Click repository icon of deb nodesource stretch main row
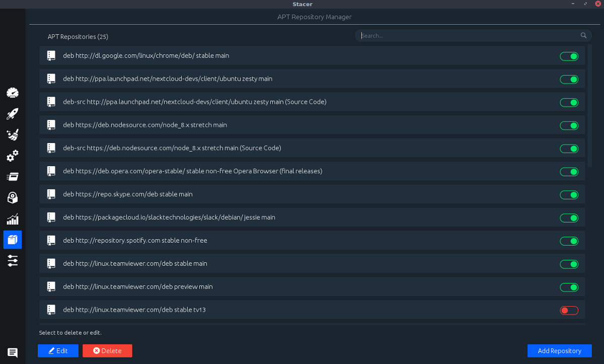604x364 pixels. tap(51, 125)
